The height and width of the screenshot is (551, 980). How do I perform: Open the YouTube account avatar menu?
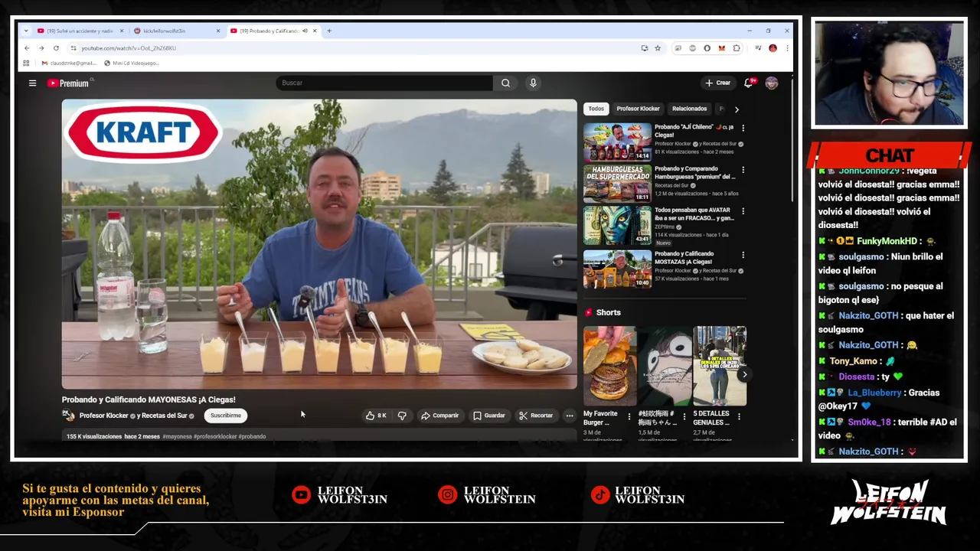click(772, 83)
